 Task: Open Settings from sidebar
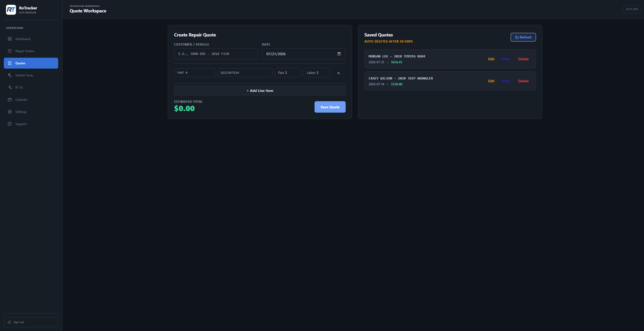tap(31, 112)
